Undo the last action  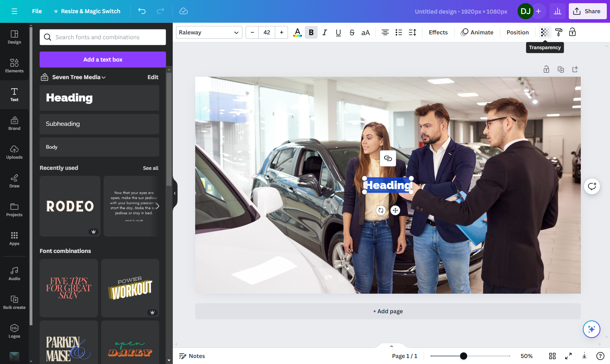[142, 11]
